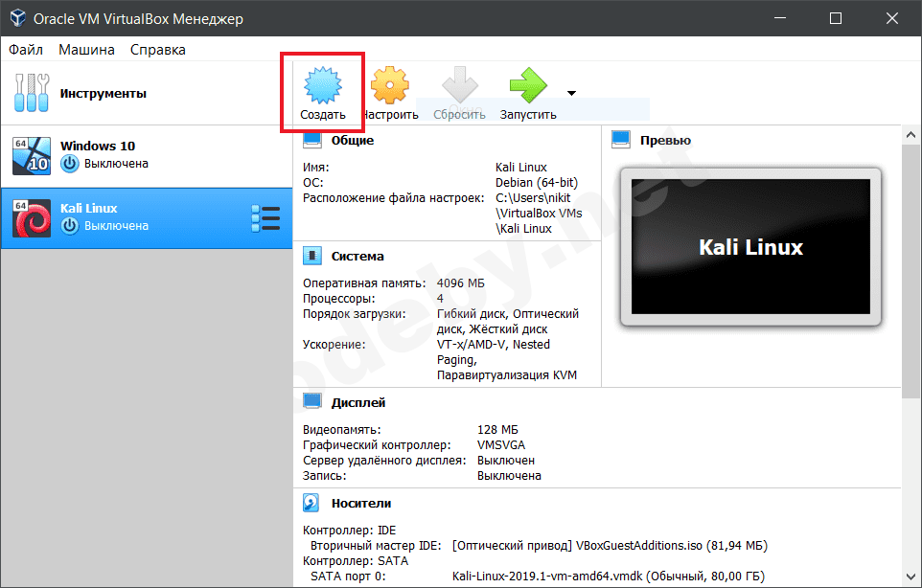Click the 'VMSVGA' graphics controller value
Viewport: 922px width, 588px height.
pyautogui.click(x=501, y=445)
